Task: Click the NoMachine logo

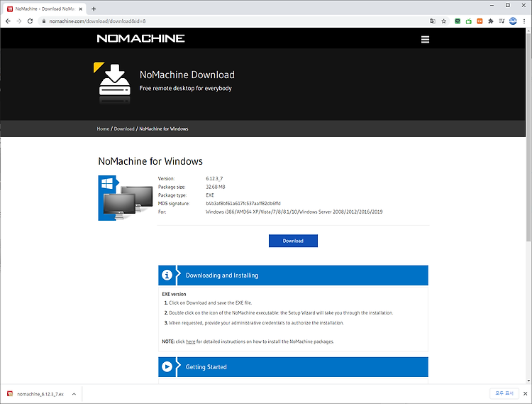Action: click(x=140, y=38)
